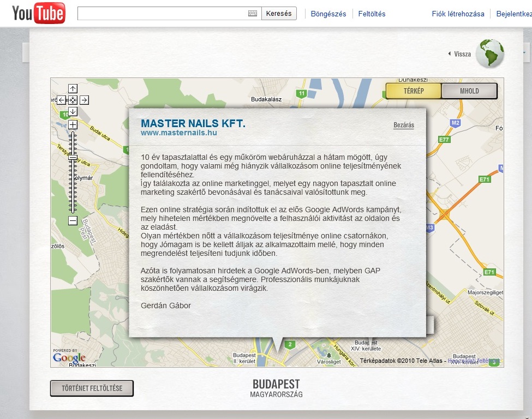The image size is (532, 419).
Task: Zoom out with the minus button
Action: point(73,220)
